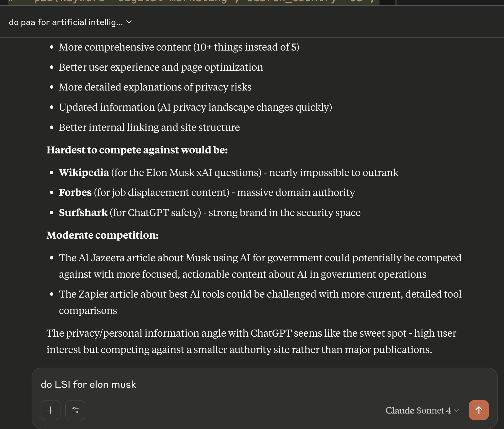Screen dimensions: 504x429
Task: Open the 'do paa for artificial intellig...' title menu
Action: point(67,22)
